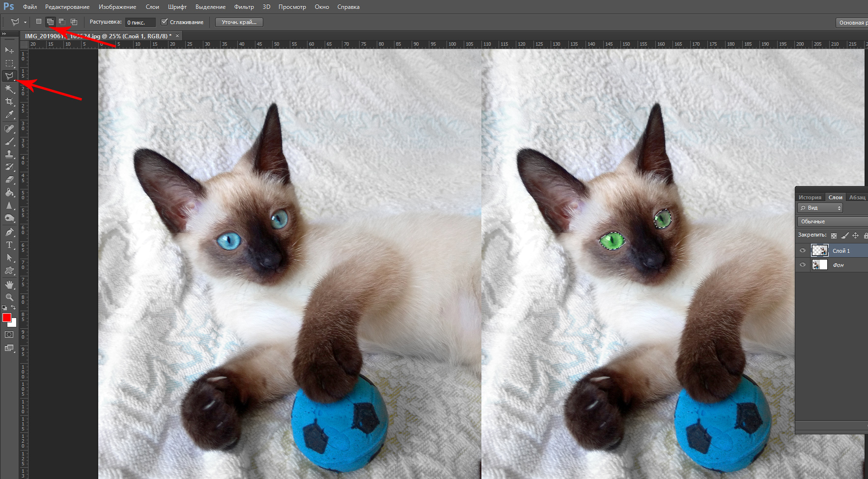The image size is (868, 479).
Task: Activate the Eyedropper tool
Action: (x=9, y=115)
